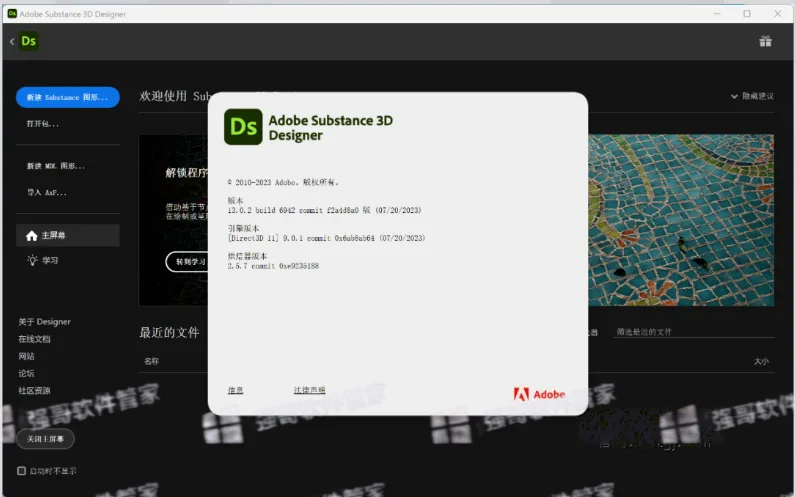Screen dimensions: 795x497
Task: Click the '[Direct3D 11] 9.0.1' engine version text
Action: [326, 238]
